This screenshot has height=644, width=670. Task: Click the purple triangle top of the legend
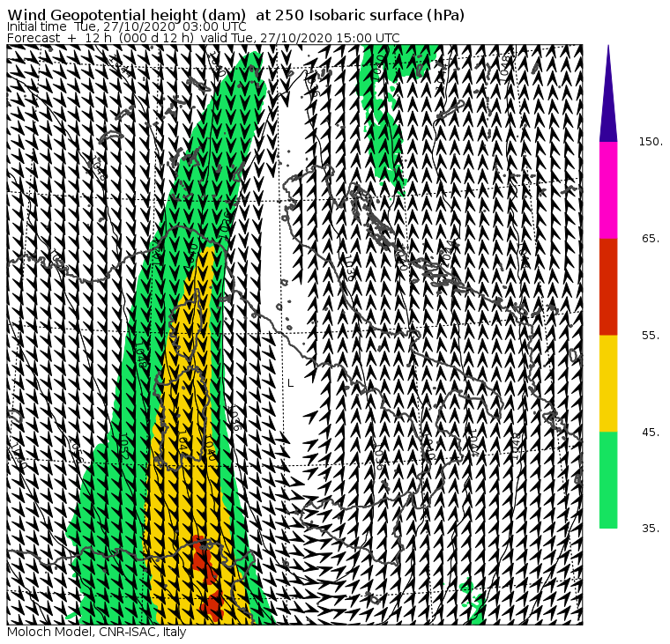(x=608, y=93)
